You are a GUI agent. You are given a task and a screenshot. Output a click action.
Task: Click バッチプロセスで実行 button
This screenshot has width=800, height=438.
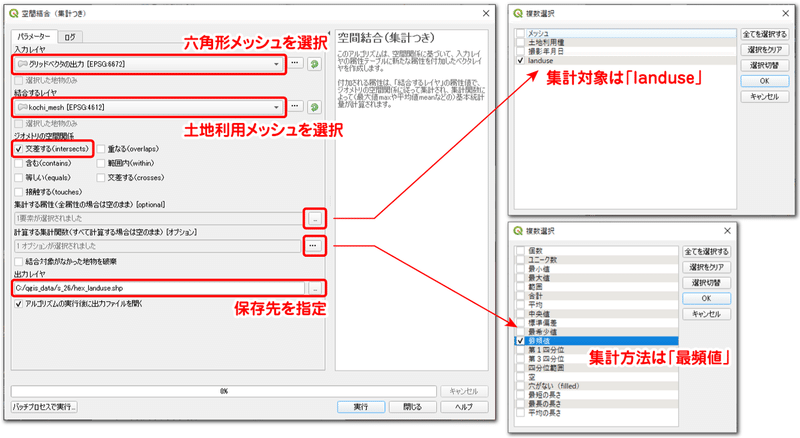tap(45, 407)
